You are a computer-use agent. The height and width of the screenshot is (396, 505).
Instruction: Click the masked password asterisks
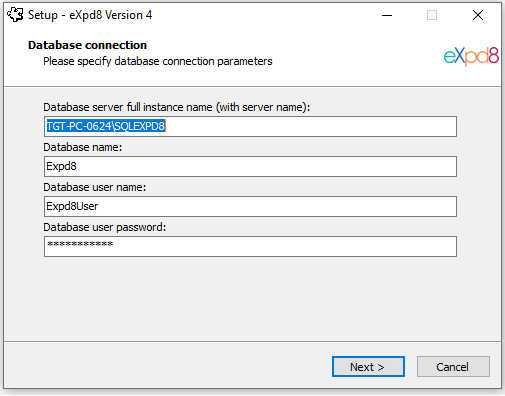[x=80, y=244]
